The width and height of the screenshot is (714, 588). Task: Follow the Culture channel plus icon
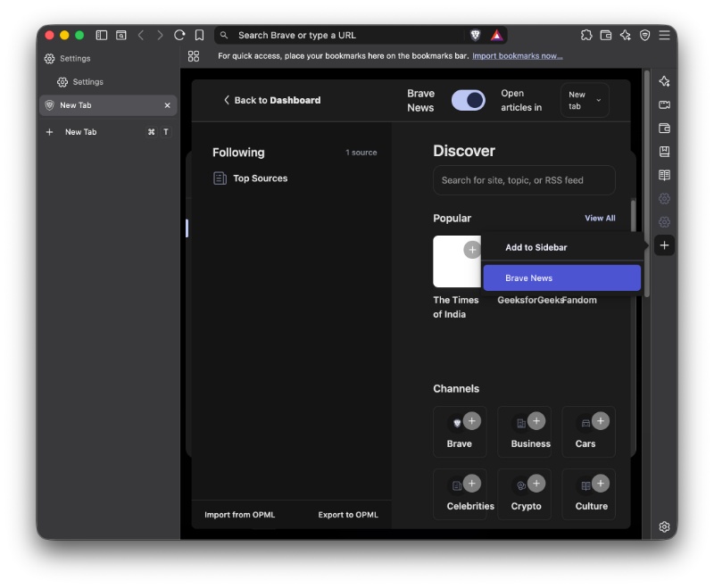coord(601,484)
